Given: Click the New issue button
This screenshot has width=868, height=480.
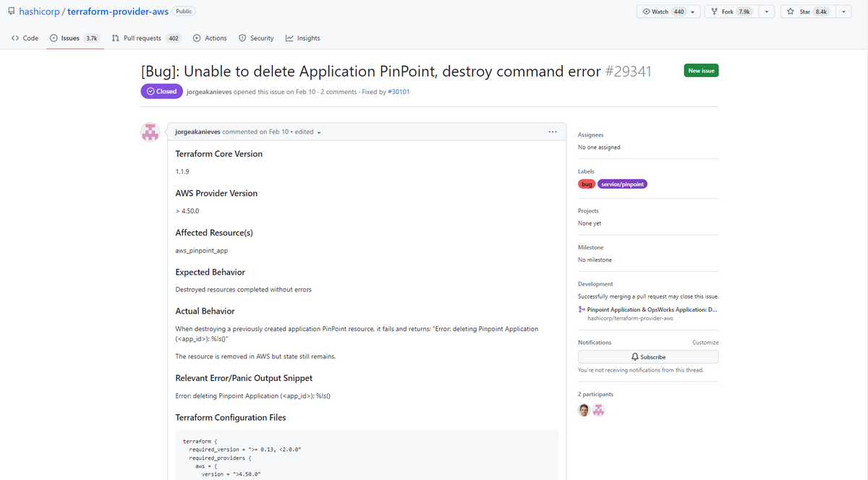Looking at the screenshot, I should point(701,70).
